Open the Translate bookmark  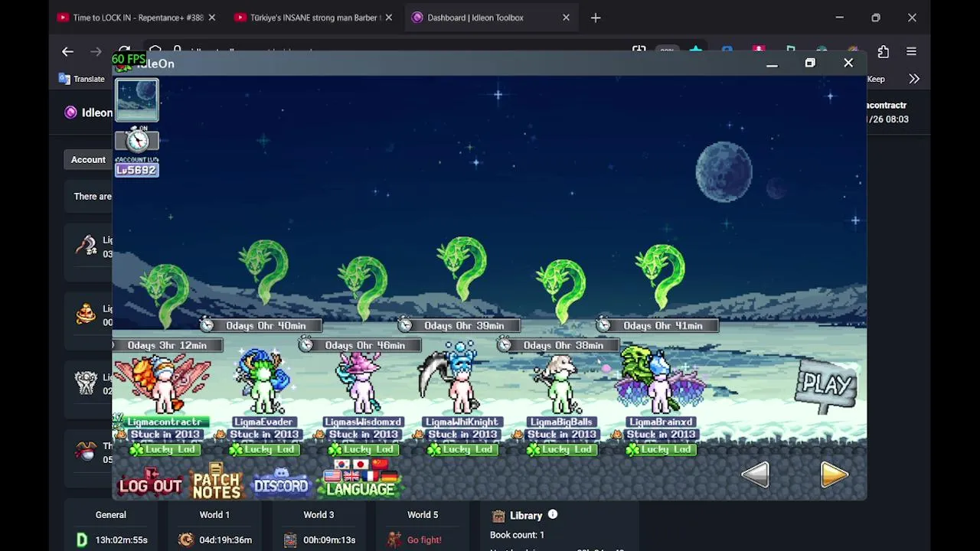click(x=82, y=79)
